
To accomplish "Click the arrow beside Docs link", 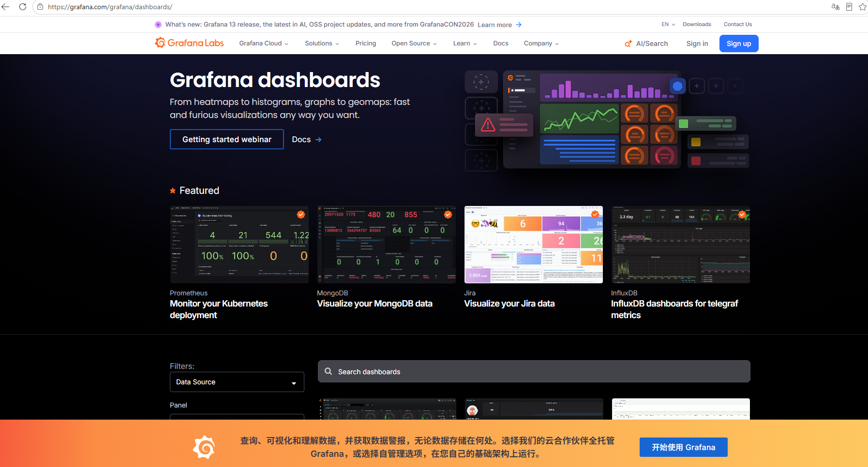I will (x=318, y=140).
